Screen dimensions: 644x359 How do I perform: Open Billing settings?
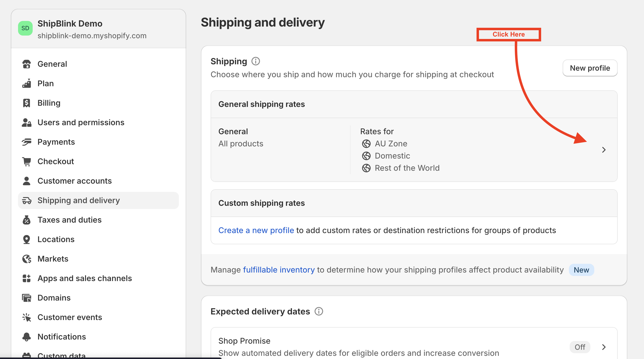click(x=98, y=103)
